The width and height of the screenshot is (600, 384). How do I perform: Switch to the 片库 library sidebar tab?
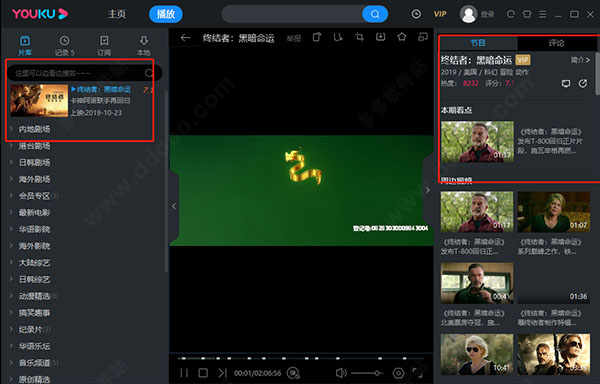point(25,45)
